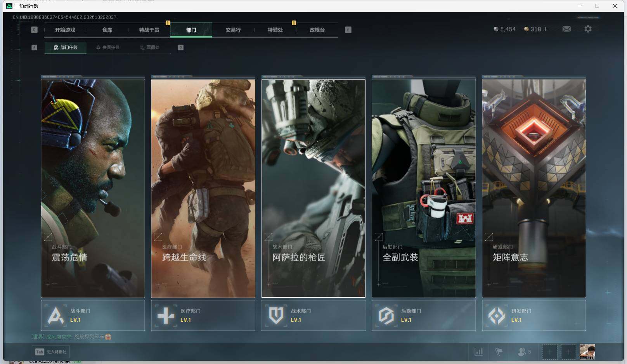Open the 特勤处 tab
This screenshot has height=364, width=627.
(275, 30)
